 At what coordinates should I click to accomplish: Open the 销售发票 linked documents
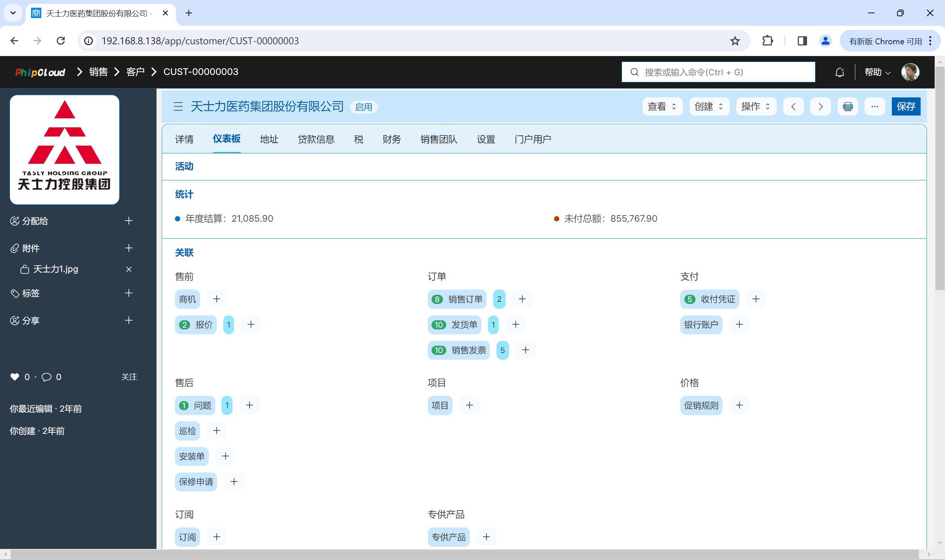(x=468, y=350)
